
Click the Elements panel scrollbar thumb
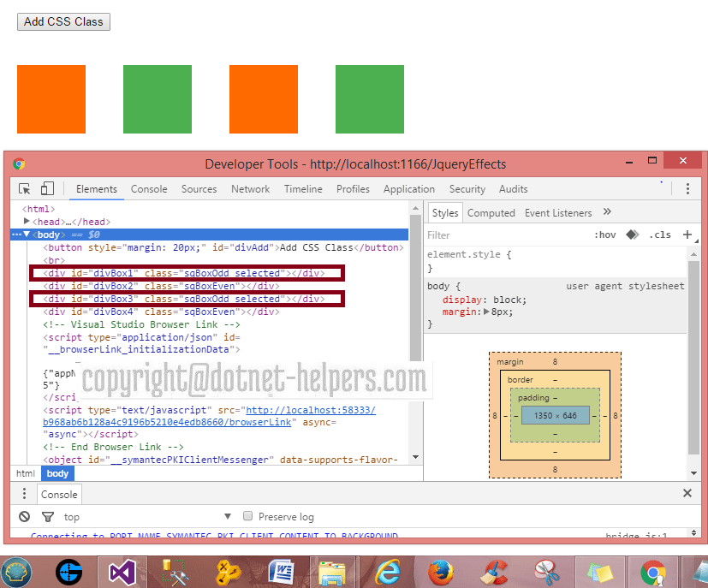coord(415,288)
